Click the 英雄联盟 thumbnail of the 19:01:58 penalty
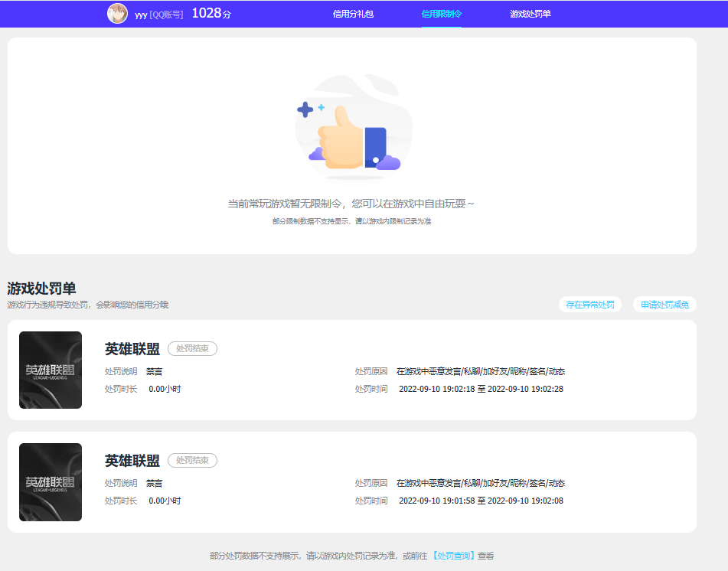 click(x=51, y=482)
